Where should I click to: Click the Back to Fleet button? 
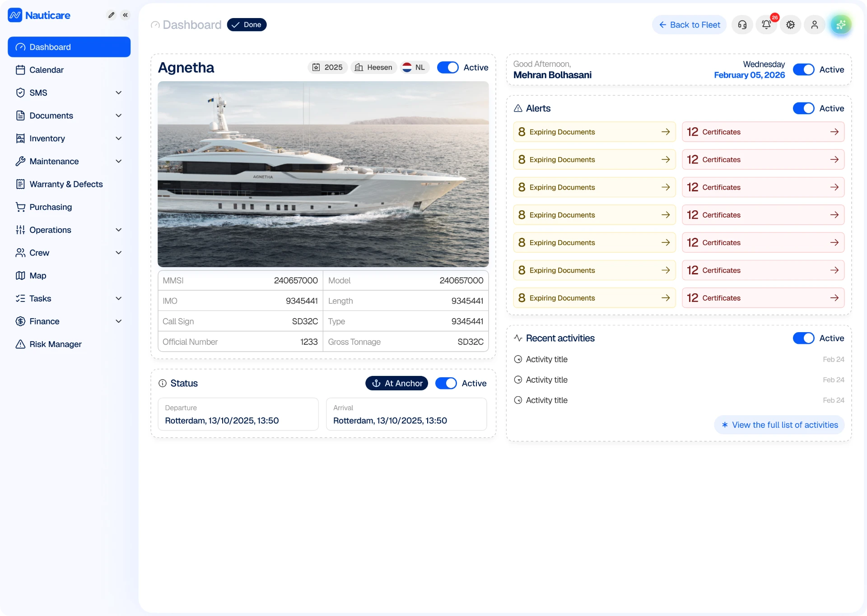tap(689, 25)
